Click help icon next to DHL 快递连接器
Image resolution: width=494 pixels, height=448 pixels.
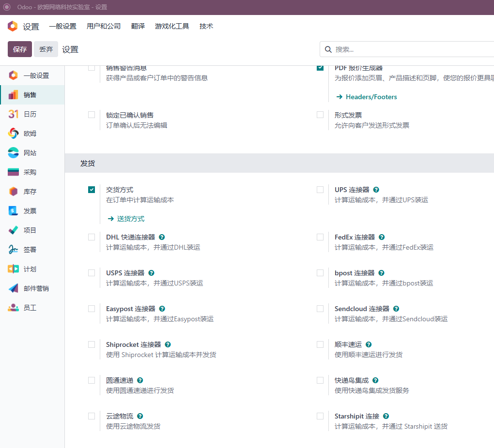pos(162,237)
